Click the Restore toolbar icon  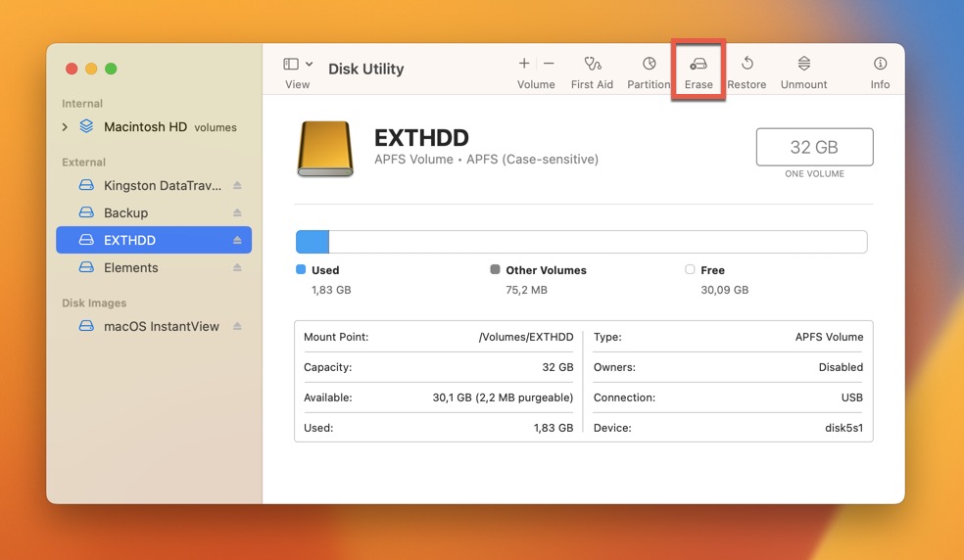coord(747,65)
